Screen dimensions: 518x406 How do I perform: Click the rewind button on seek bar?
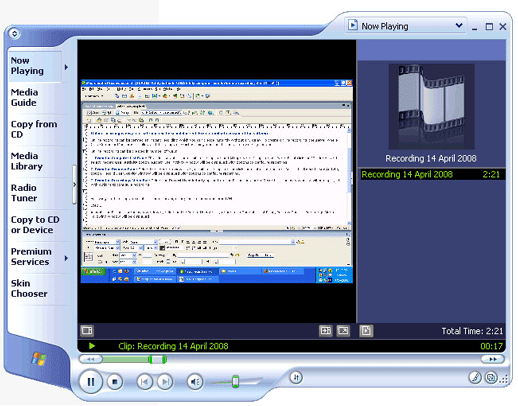(x=90, y=359)
